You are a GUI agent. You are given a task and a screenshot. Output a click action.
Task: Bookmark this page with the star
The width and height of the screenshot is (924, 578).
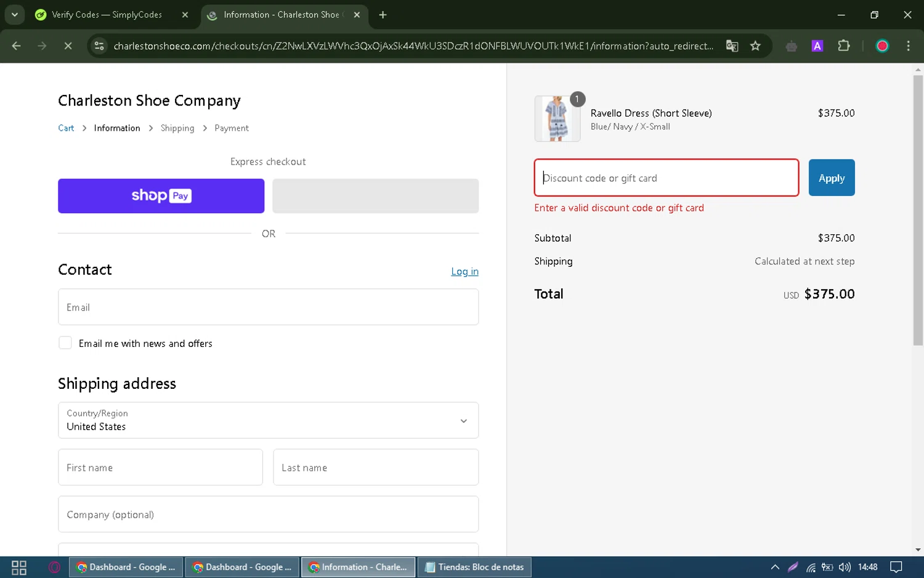(755, 46)
